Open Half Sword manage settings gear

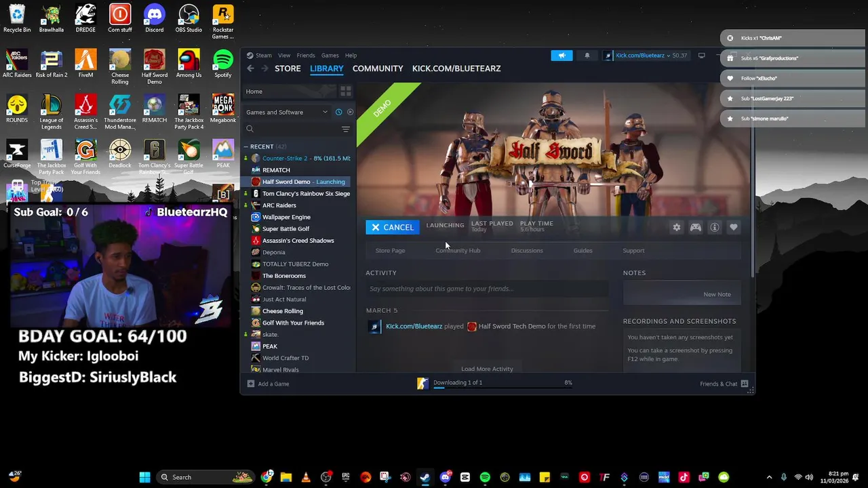(x=676, y=228)
